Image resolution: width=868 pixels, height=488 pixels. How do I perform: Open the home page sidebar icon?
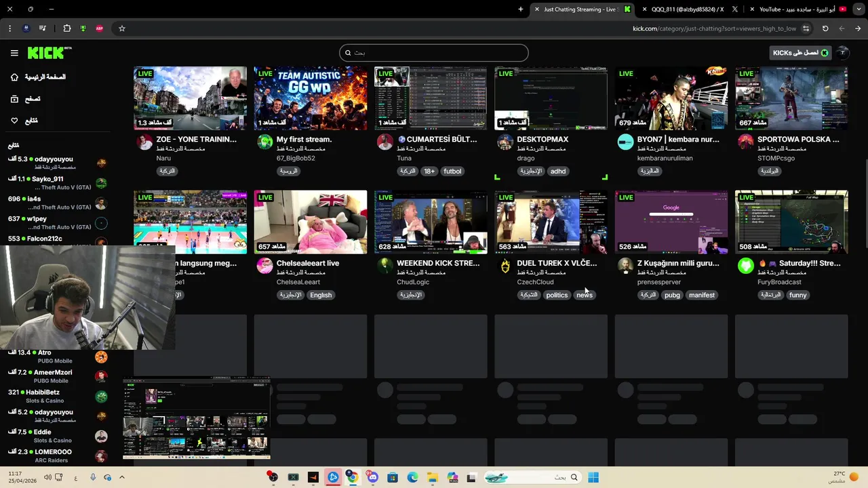click(14, 77)
